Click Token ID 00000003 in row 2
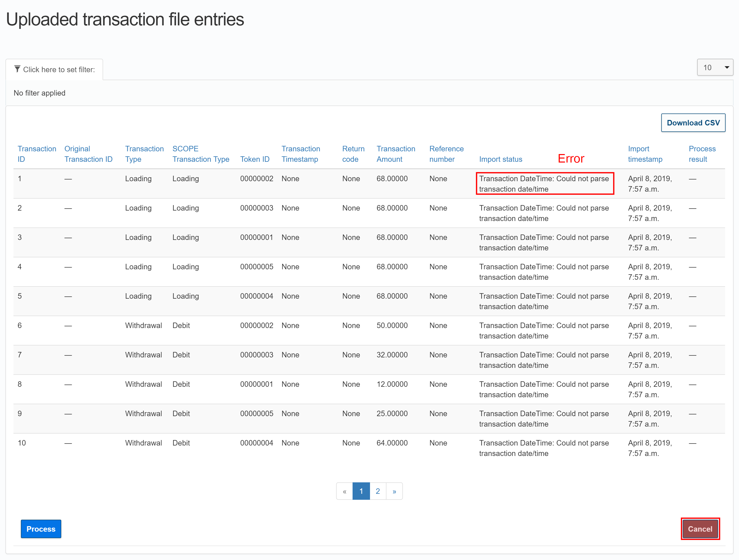Viewport: 739px width, 560px height. click(256, 208)
